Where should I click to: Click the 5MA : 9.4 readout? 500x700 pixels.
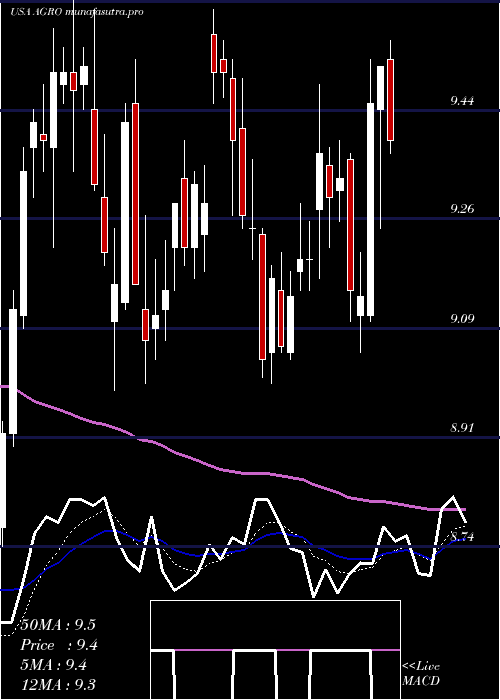pos(54,665)
